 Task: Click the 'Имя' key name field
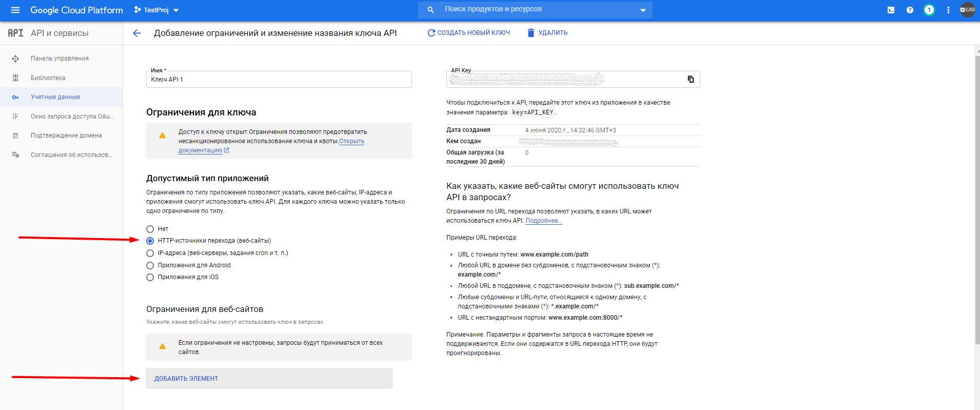(x=279, y=80)
